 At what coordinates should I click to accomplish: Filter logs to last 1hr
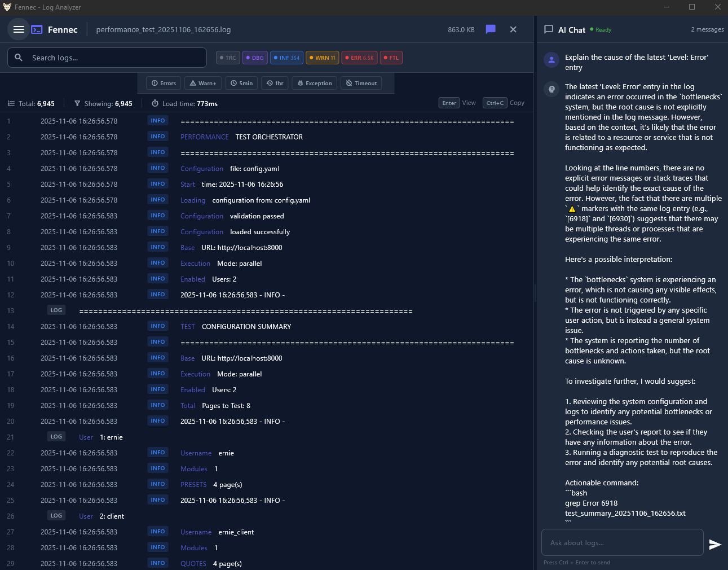275,83
